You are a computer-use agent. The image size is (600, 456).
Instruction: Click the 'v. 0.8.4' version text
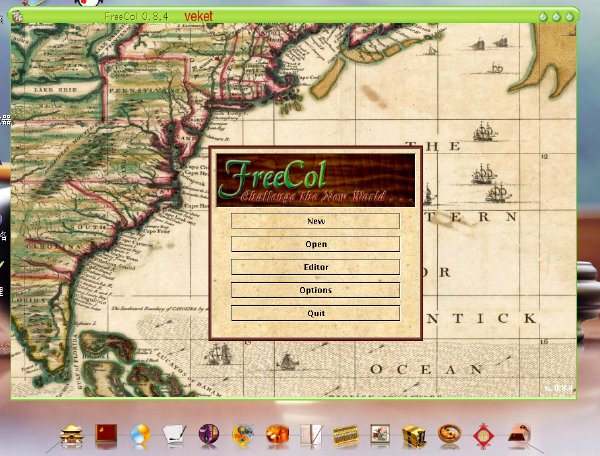558,388
